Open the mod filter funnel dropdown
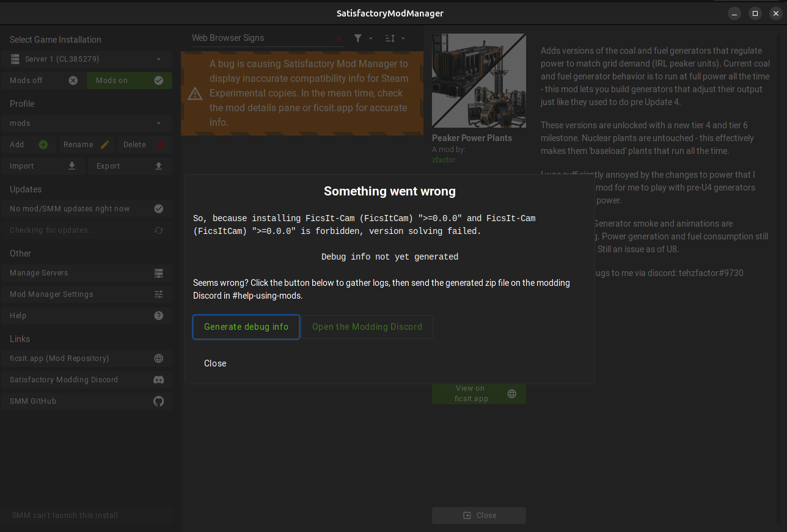 point(363,38)
